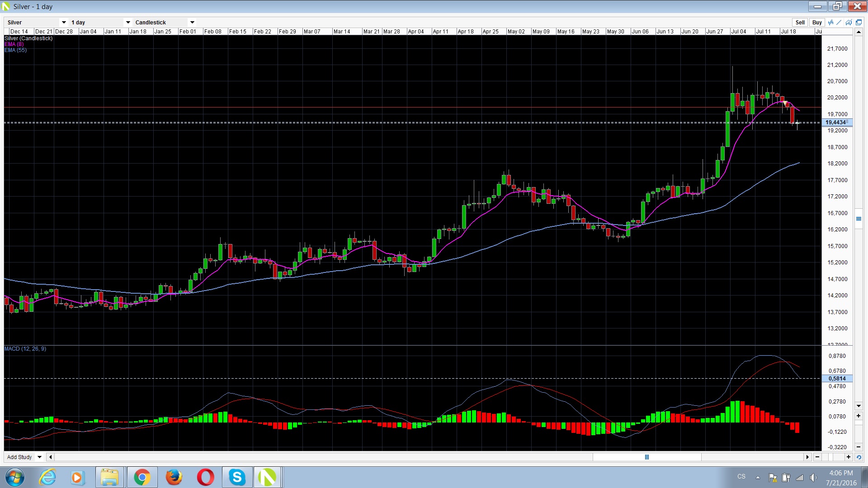
Task: Click the EMA (8) legend label
Action: tap(14, 44)
